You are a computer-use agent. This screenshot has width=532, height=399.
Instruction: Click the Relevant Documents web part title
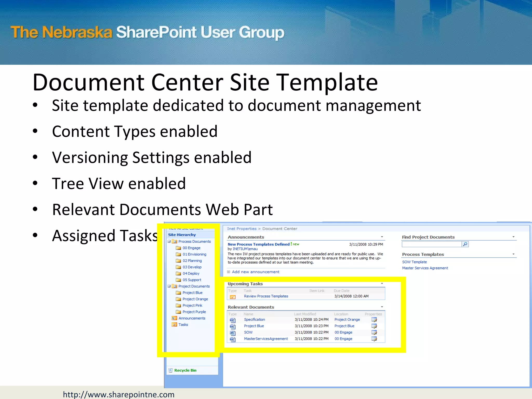(x=251, y=307)
